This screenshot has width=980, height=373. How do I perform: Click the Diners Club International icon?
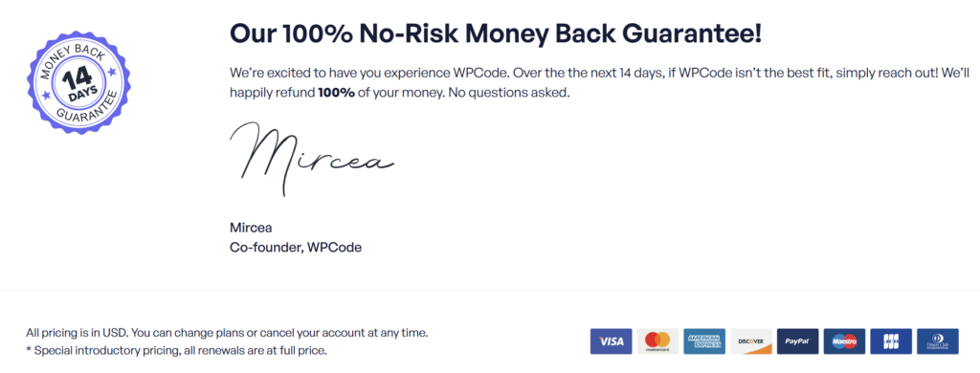coord(938,341)
